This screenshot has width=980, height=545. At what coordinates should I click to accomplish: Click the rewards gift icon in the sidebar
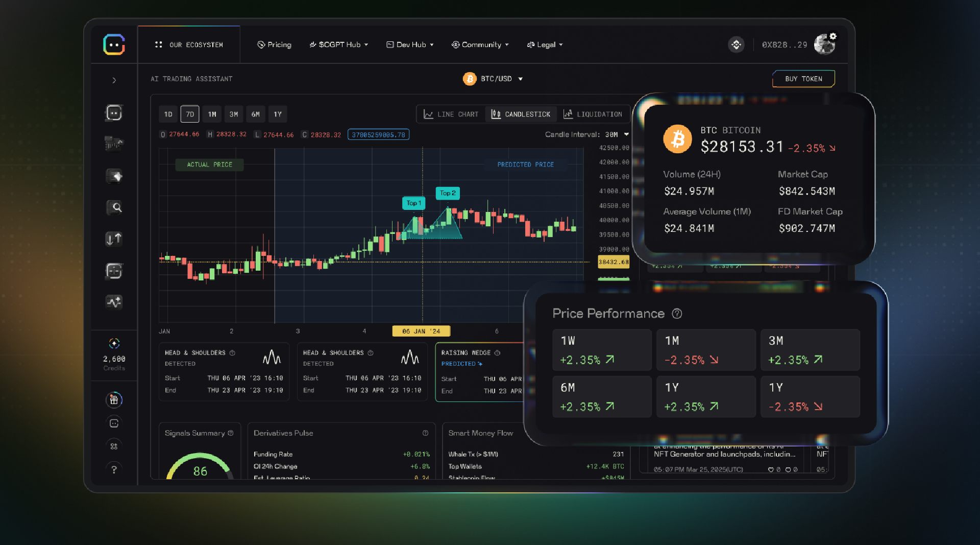click(114, 400)
